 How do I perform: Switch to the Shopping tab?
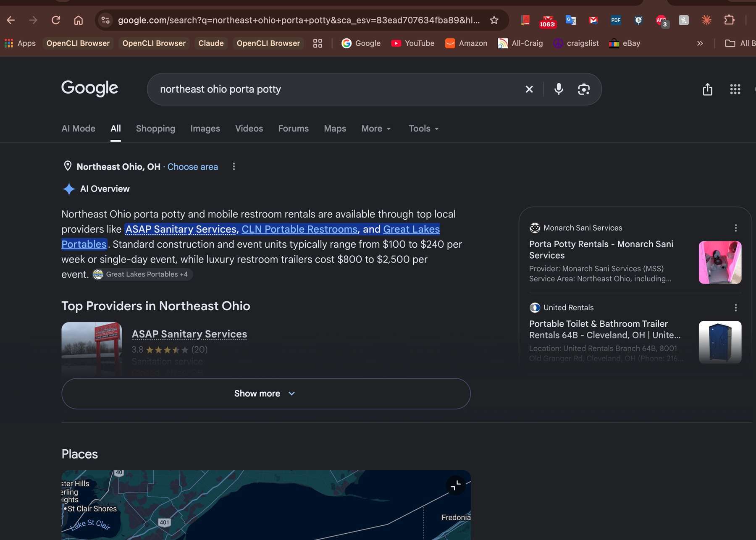155,128
